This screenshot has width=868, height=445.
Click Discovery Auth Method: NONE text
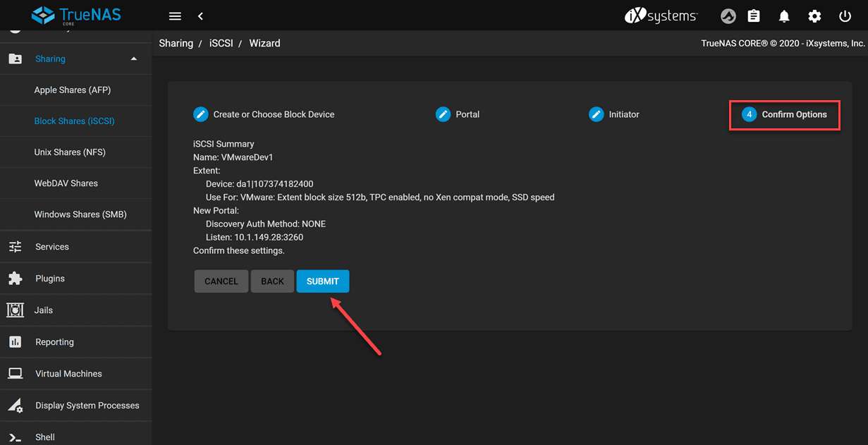pos(266,224)
